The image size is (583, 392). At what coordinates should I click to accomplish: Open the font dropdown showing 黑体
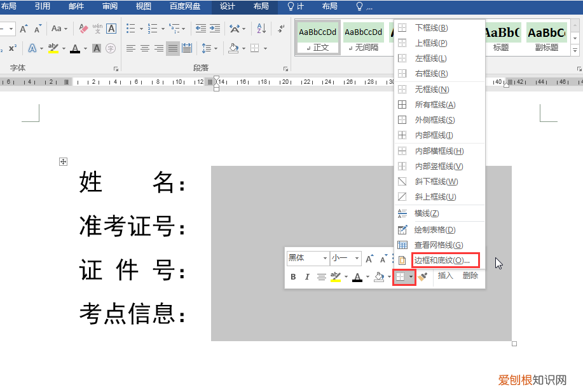tap(324, 259)
